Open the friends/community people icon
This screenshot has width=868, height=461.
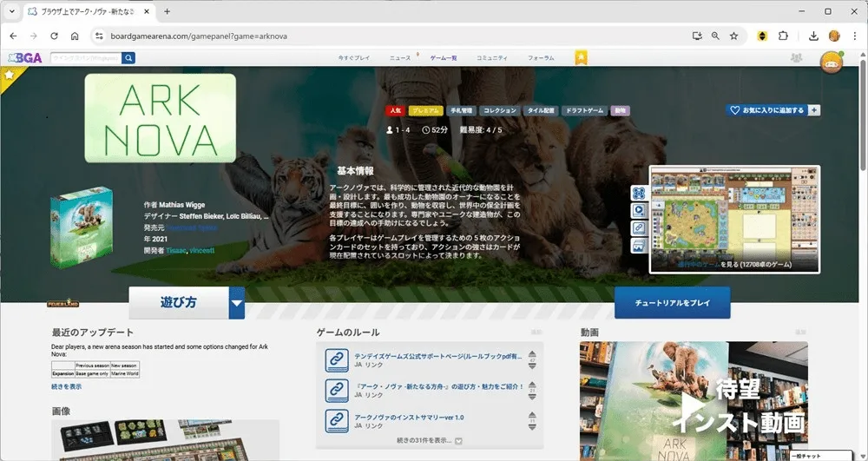coord(796,57)
